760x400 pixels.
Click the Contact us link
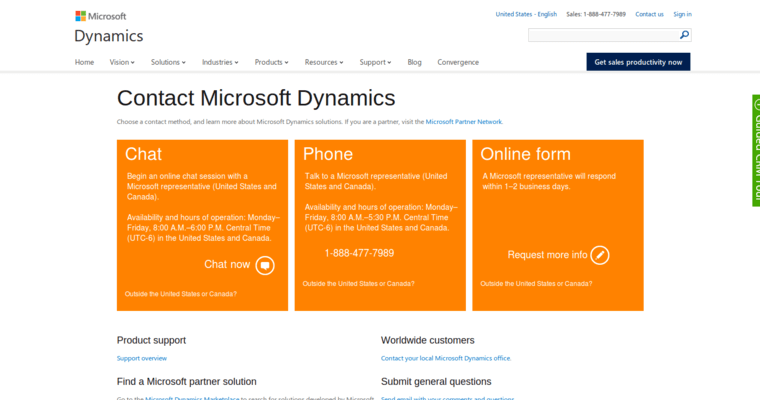649,14
